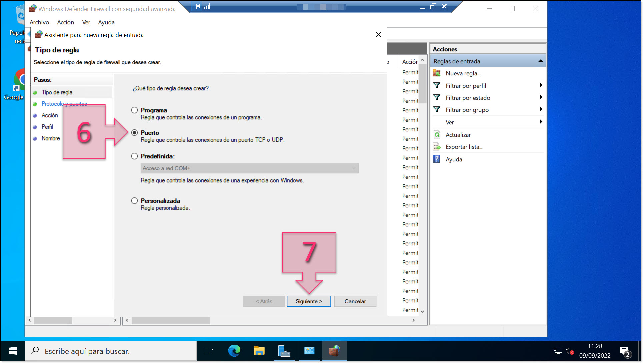The image size is (644, 364).
Task: Open the Archivo menu
Action: [x=39, y=22]
